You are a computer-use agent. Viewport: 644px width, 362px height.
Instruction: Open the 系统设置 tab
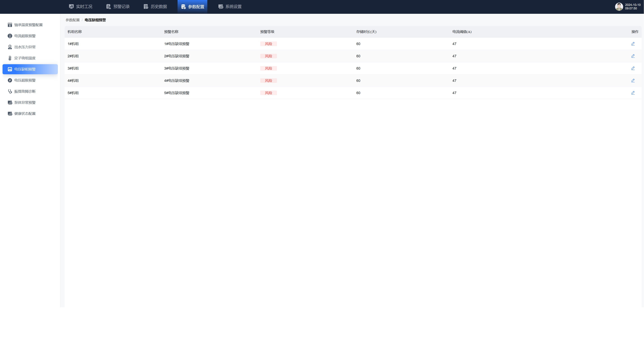[230, 7]
